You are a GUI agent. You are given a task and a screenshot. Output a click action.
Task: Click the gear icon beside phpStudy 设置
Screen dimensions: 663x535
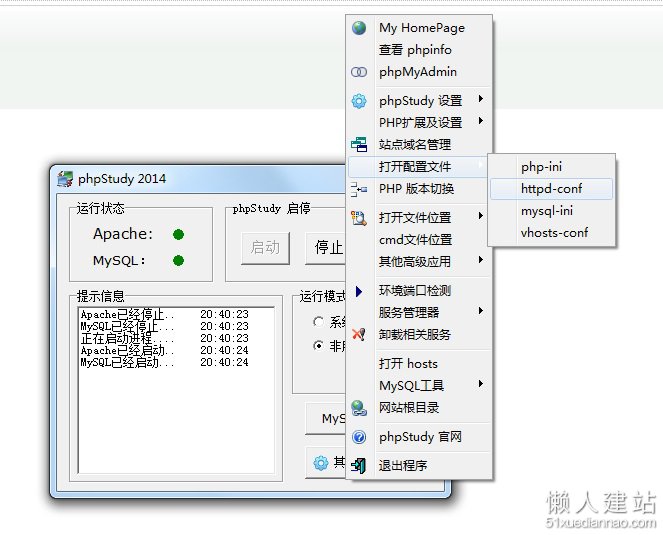359,101
